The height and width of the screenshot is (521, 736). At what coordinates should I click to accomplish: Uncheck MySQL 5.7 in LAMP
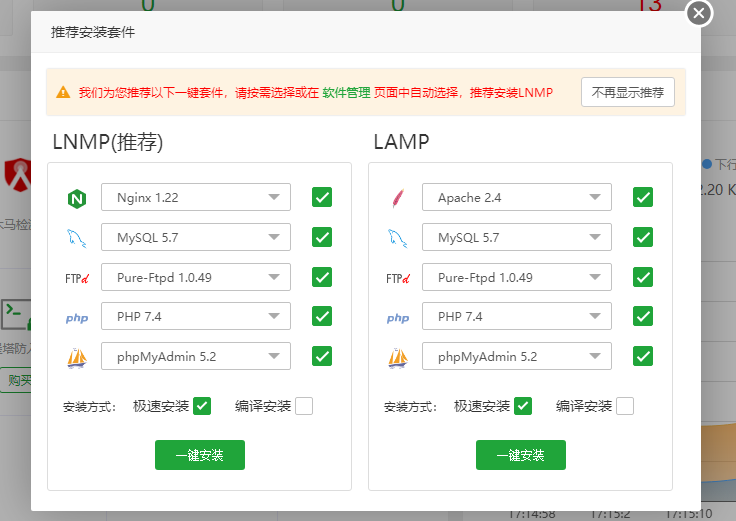click(643, 237)
